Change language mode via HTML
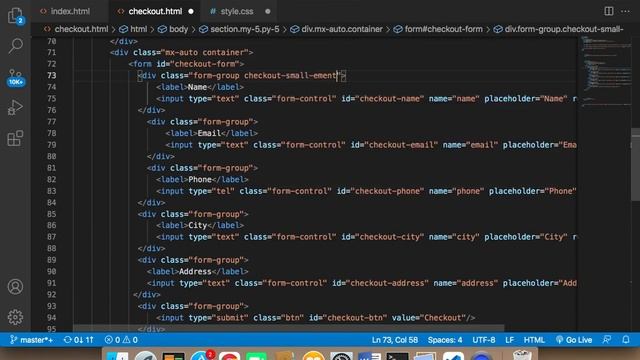This screenshot has width=640, height=360. 534,340
